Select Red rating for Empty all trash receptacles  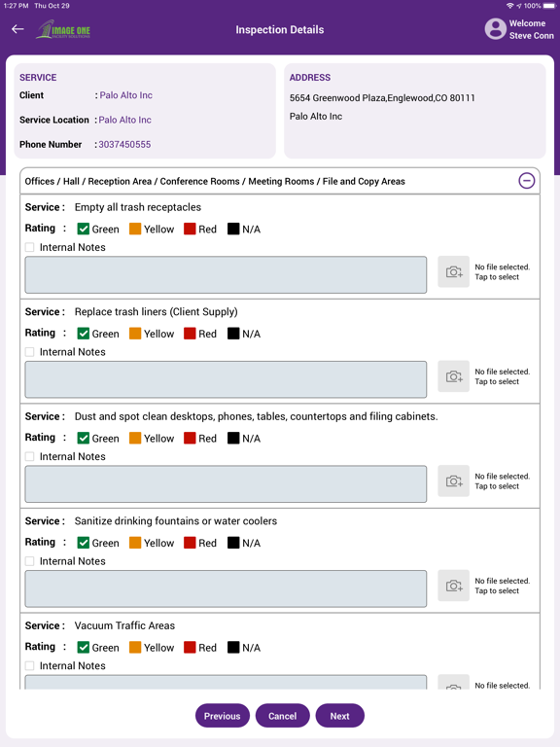coord(190,230)
